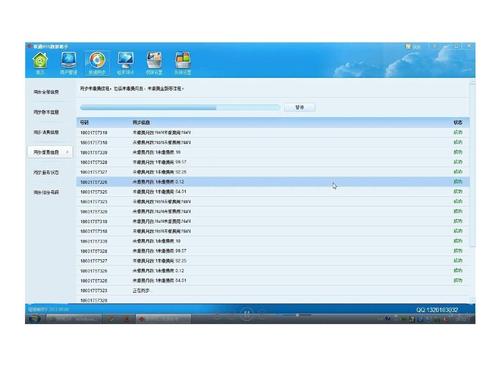Select the second entry in left sidebar
The width and height of the screenshot is (500, 375).
[x=46, y=112]
